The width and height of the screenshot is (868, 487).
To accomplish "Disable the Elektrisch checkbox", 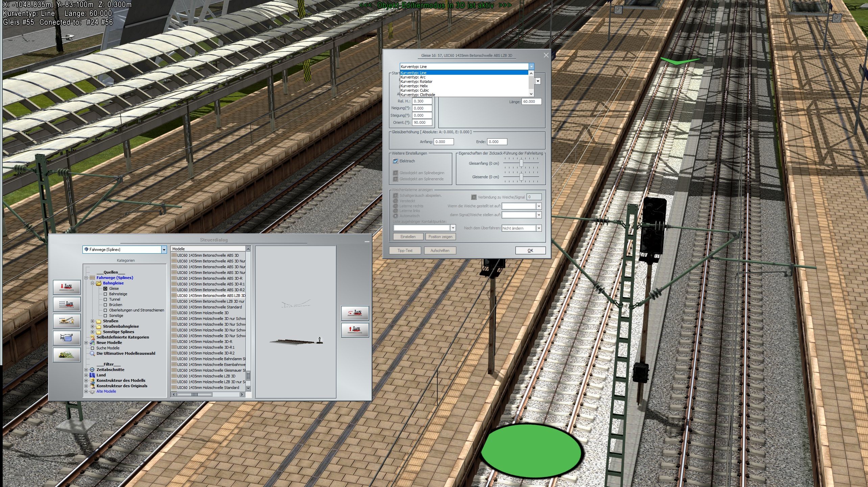I will tap(395, 161).
